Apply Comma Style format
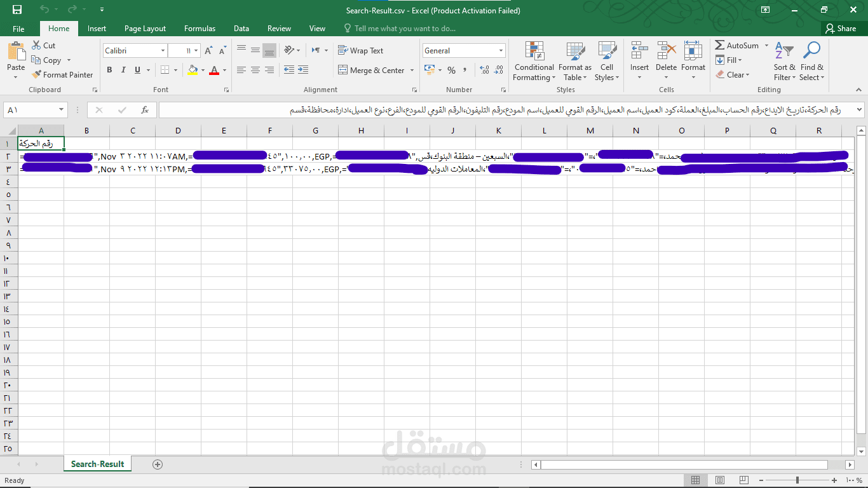Viewport: 868px width, 488px height. (x=465, y=70)
